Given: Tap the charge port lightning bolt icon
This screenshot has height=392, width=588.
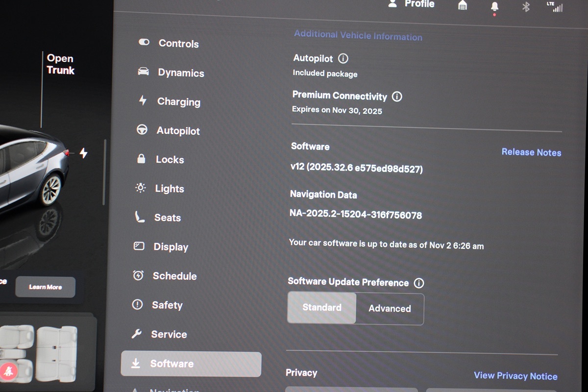Looking at the screenshot, I should click(x=83, y=153).
